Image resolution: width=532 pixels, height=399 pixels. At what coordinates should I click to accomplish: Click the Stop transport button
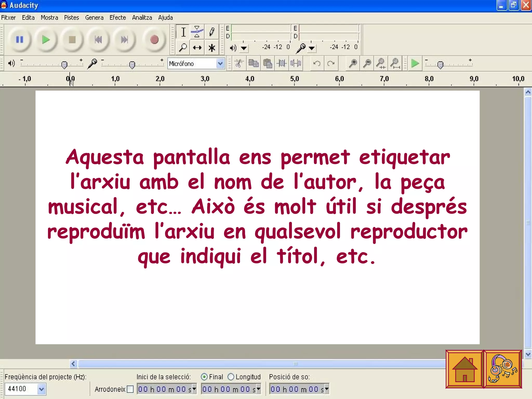(x=72, y=40)
